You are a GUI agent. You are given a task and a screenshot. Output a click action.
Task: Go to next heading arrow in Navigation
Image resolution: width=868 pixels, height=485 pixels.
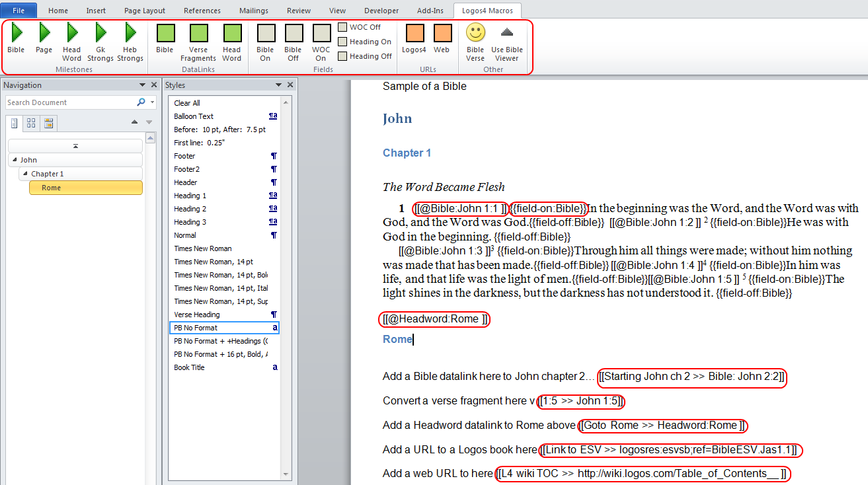149,122
